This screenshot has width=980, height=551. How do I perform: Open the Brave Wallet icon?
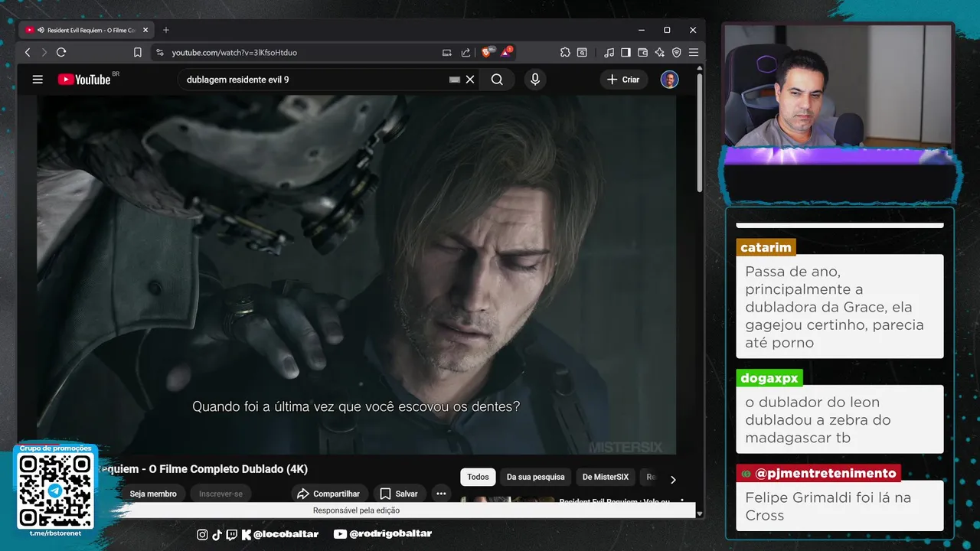642,52
